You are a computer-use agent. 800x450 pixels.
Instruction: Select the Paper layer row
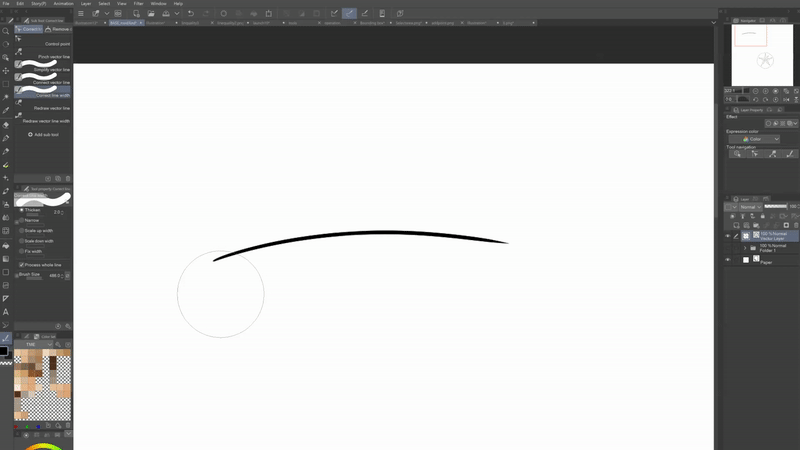point(769,260)
